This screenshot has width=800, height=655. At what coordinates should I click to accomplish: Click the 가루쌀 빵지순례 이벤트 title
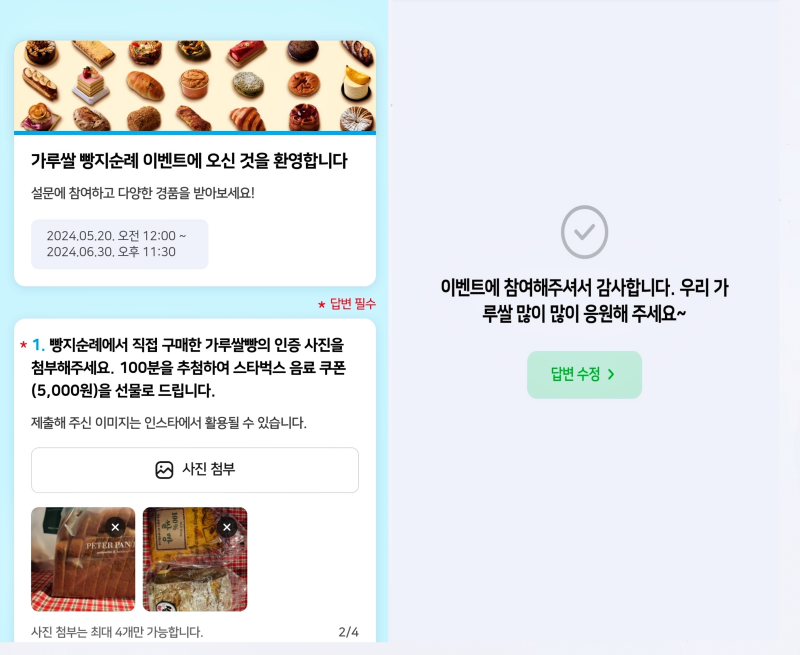(189, 161)
